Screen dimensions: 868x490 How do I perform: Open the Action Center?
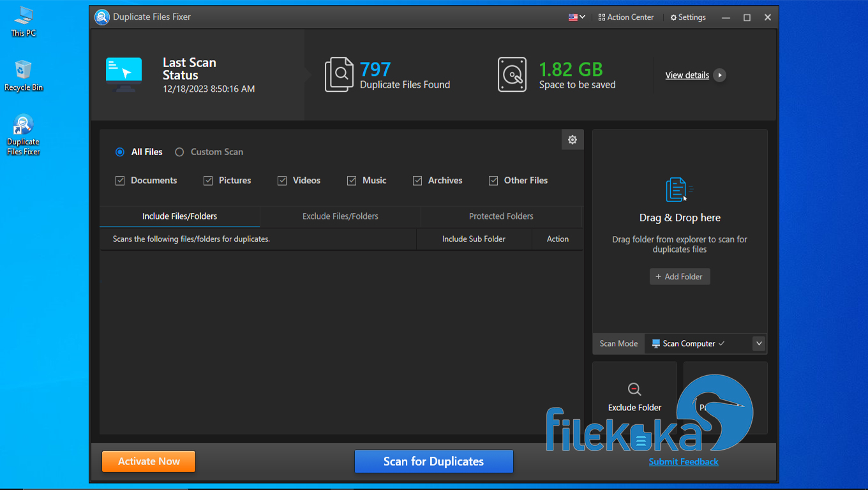(625, 17)
